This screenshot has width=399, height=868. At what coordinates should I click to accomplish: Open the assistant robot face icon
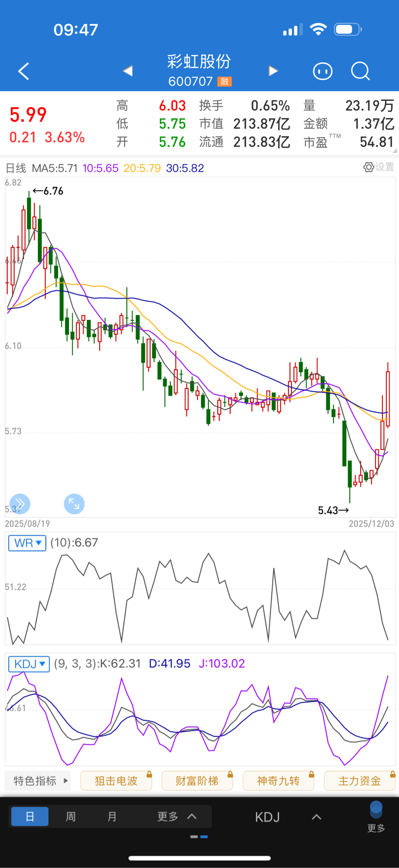click(x=323, y=71)
